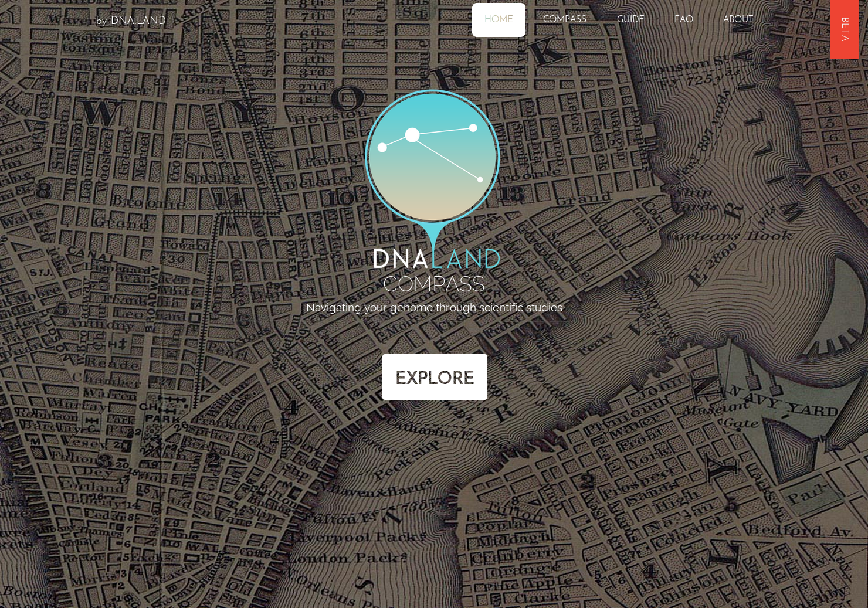The width and height of the screenshot is (868, 608).
Task: Select the highlighted HOME tab
Action: pos(499,19)
